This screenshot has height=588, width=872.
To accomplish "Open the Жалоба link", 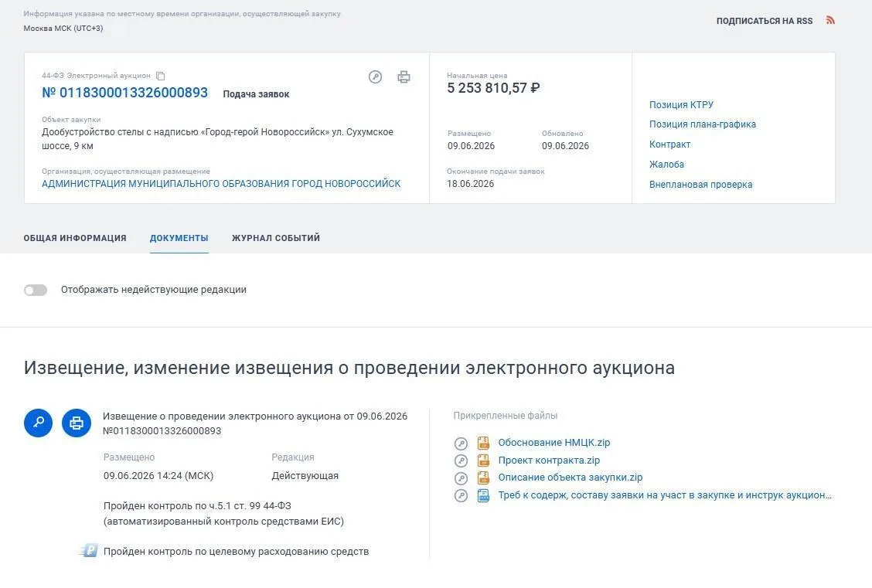I will pyautogui.click(x=667, y=165).
